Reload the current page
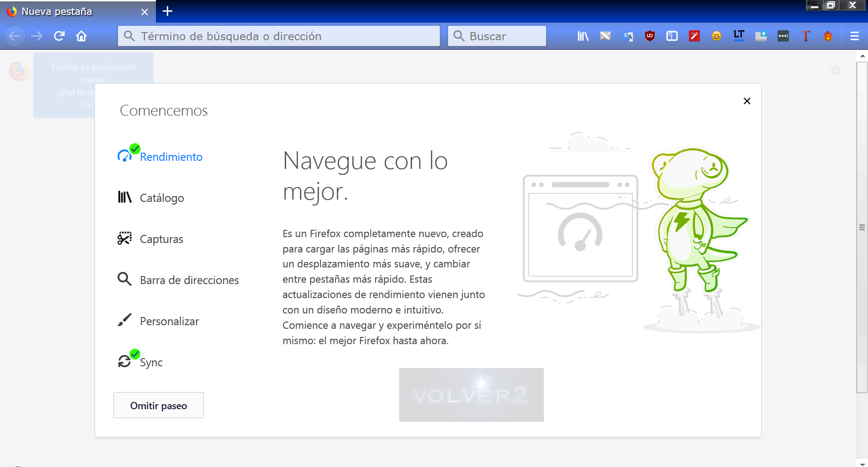 coord(59,36)
